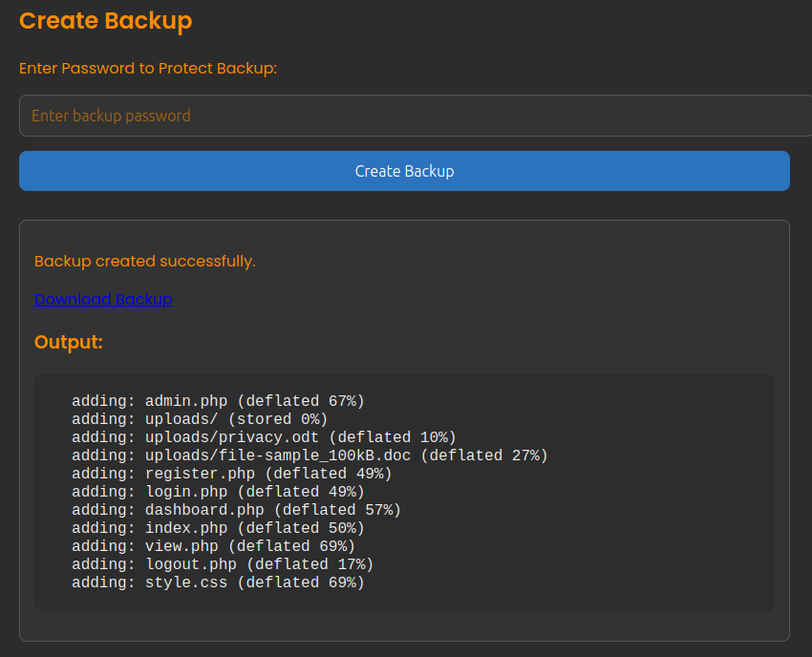Select the view.php output line
The height and width of the screenshot is (657, 812).
point(213,546)
